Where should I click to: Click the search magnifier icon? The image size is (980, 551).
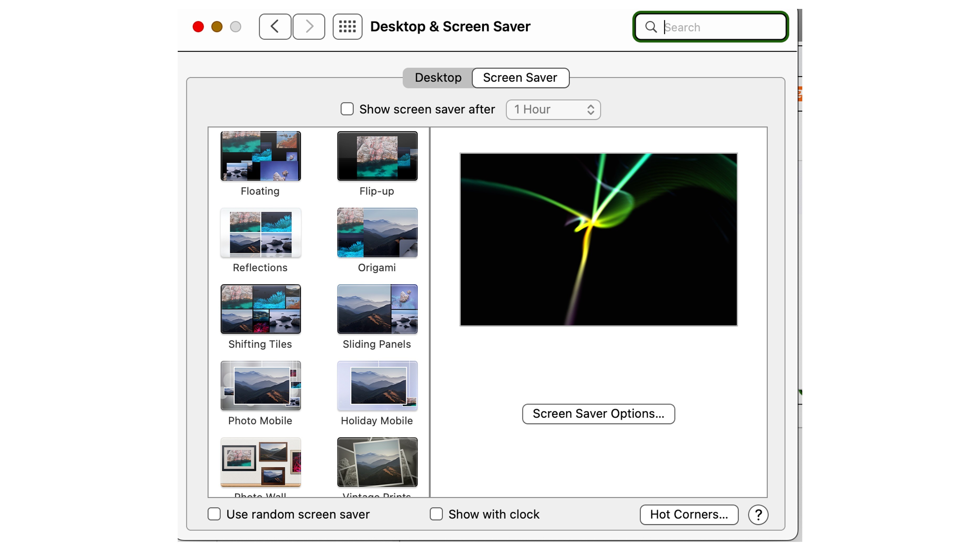(651, 27)
